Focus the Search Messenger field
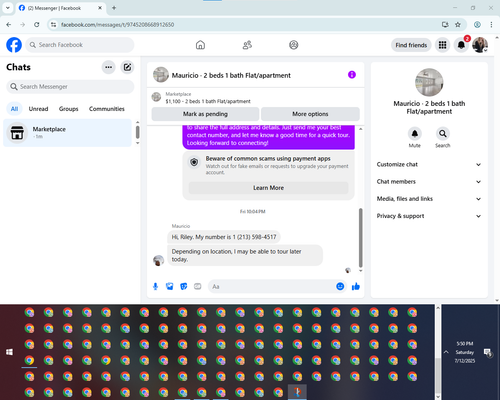This screenshot has width=500, height=400. click(x=70, y=87)
